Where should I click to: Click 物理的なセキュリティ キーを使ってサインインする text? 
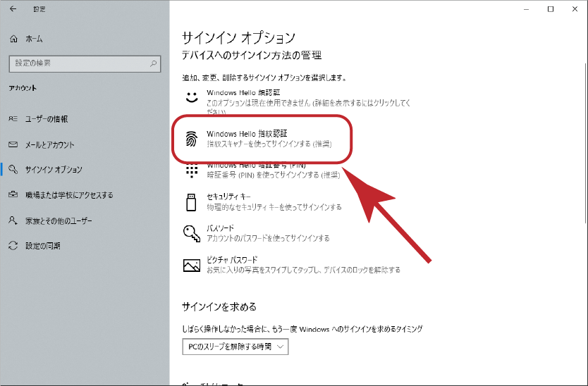274,207
